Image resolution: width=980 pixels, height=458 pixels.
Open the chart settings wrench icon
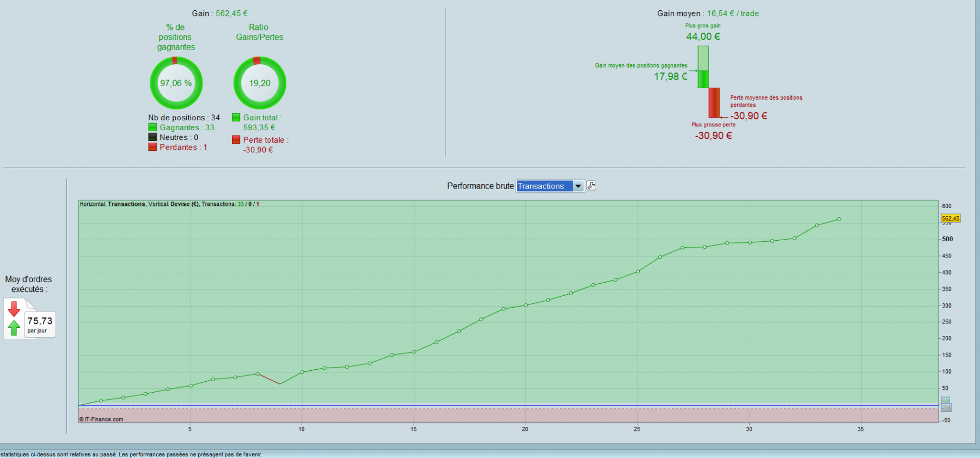tap(591, 186)
